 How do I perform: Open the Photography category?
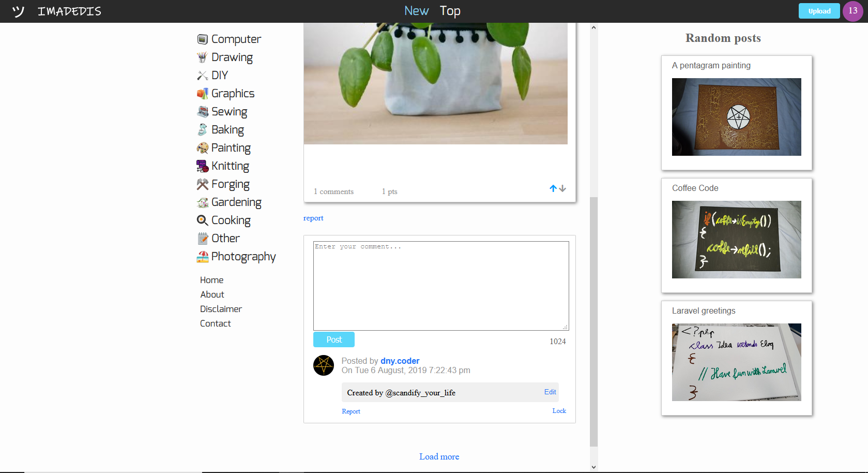coord(244,257)
